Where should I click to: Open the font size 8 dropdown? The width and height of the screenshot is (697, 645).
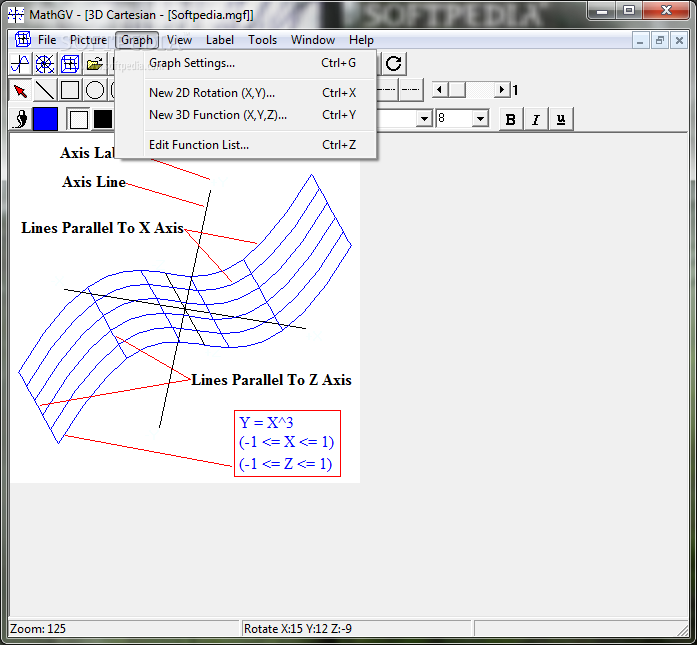[x=480, y=119]
